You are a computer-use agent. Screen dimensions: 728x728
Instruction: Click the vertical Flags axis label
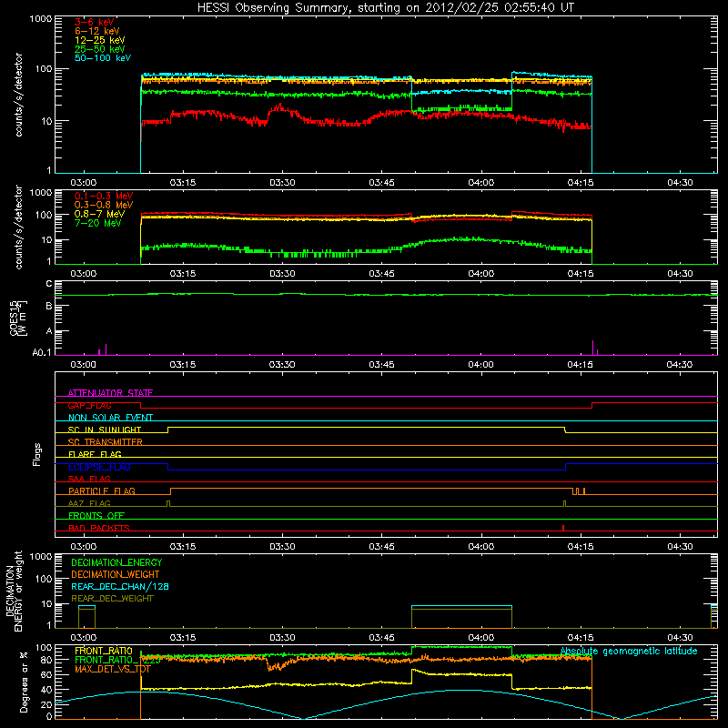pyautogui.click(x=37, y=454)
